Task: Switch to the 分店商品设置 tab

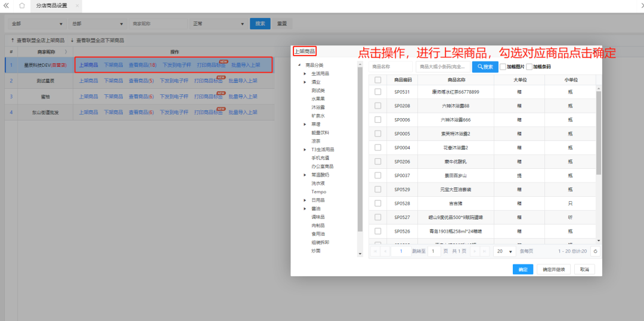Action: [52, 5]
